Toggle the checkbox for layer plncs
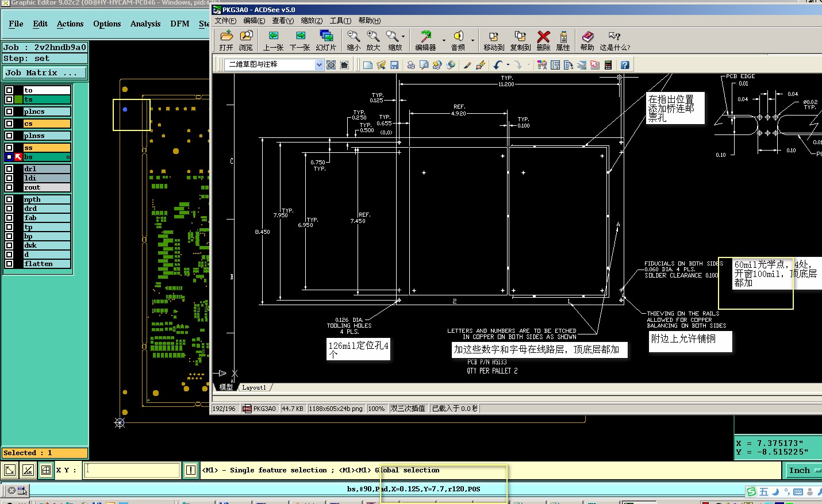 coord(9,111)
